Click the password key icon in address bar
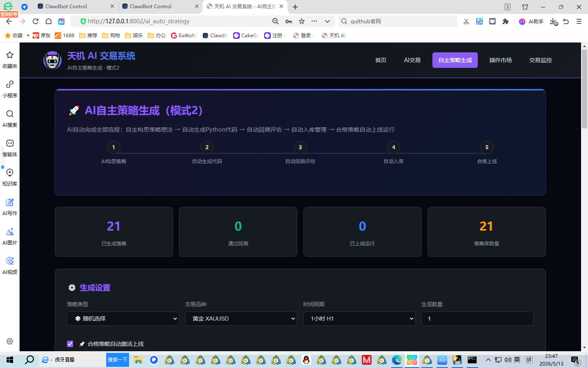This screenshot has height=368, width=588. 289,21
